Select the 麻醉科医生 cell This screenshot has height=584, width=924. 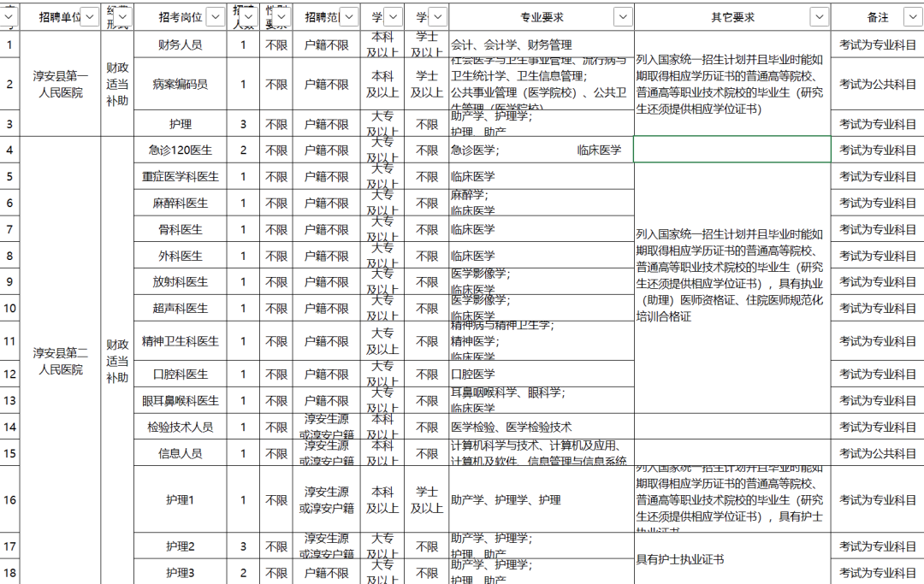click(181, 204)
